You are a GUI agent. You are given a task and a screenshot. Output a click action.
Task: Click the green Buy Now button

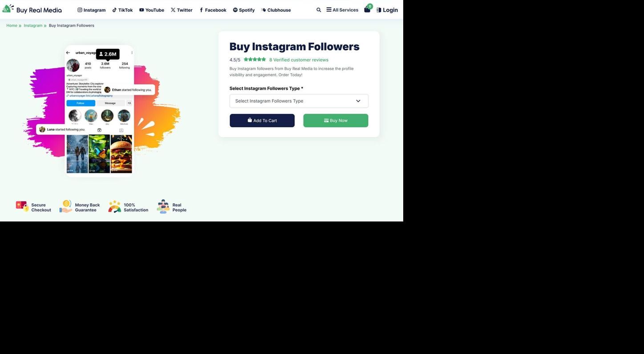(336, 121)
